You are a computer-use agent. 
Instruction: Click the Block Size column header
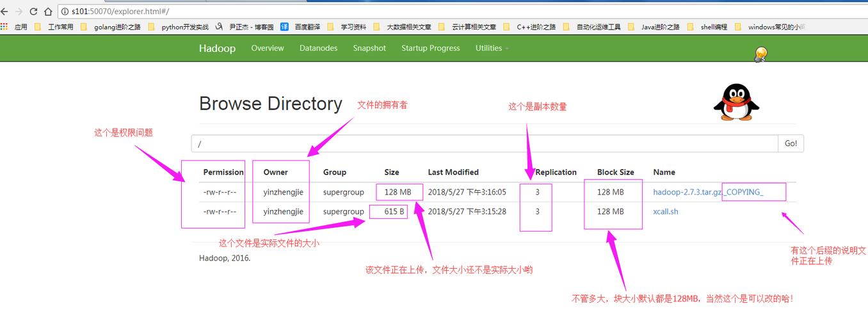pyautogui.click(x=616, y=172)
